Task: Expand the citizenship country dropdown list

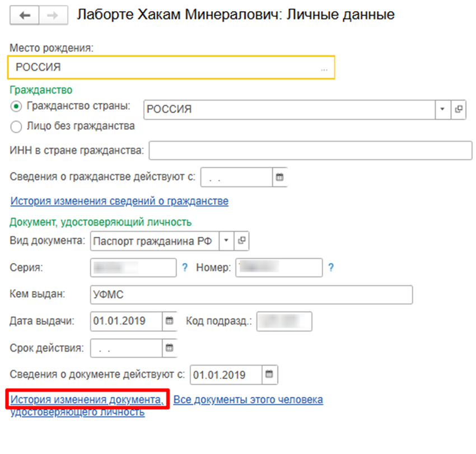Action: tap(442, 110)
